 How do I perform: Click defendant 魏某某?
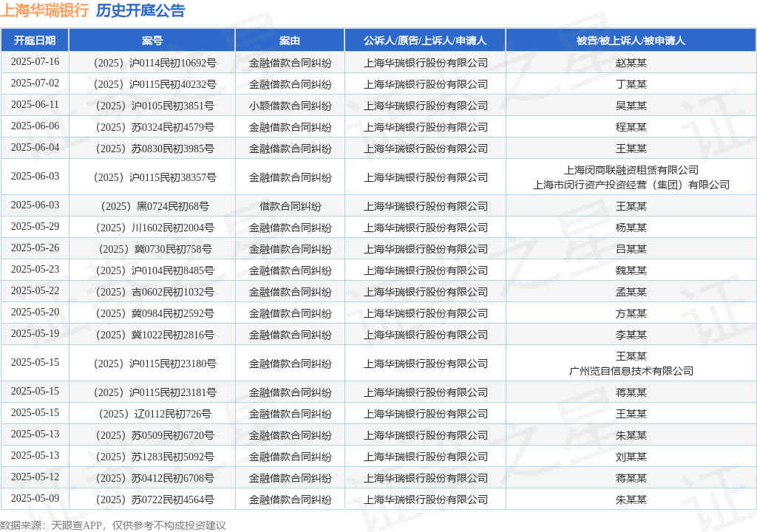pos(631,271)
